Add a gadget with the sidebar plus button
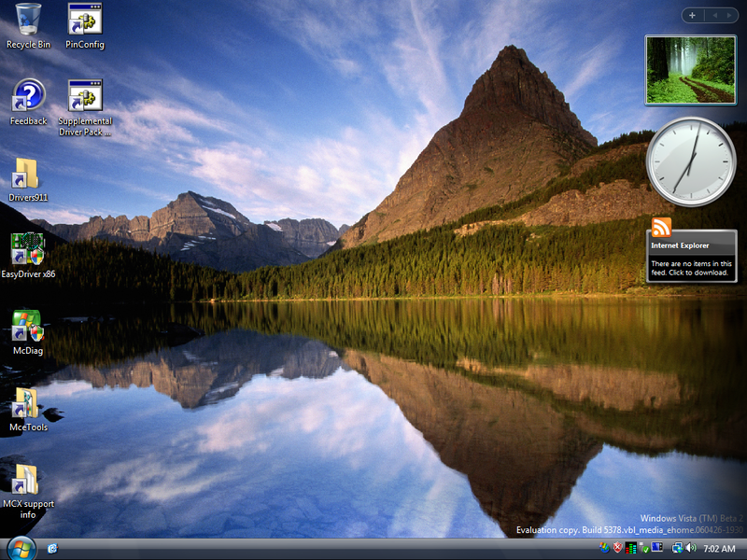Image resolution: width=747 pixels, height=560 pixels. click(692, 15)
